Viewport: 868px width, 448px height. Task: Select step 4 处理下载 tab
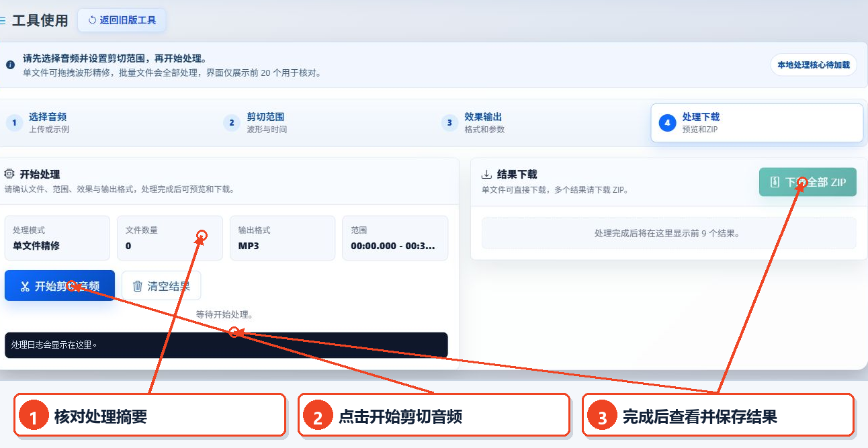pos(757,123)
